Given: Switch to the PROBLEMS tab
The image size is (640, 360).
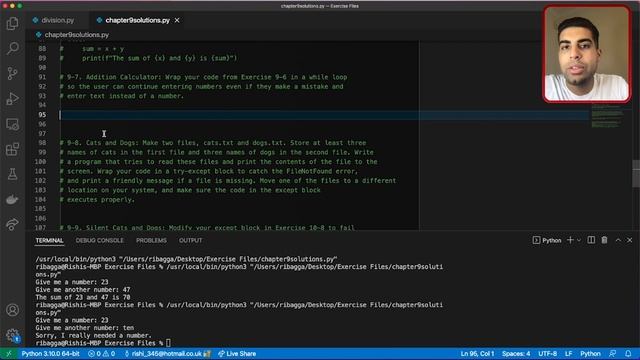Looking at the screenshot, I should (x=151, y=240).
